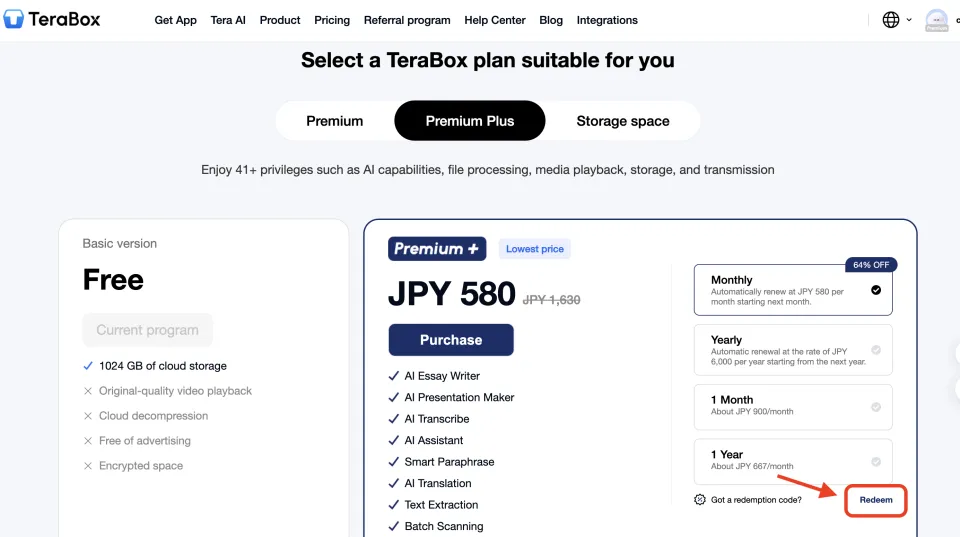Click the user profile avatar
This screenshot has width=960, height=537.
coord(936,20)
